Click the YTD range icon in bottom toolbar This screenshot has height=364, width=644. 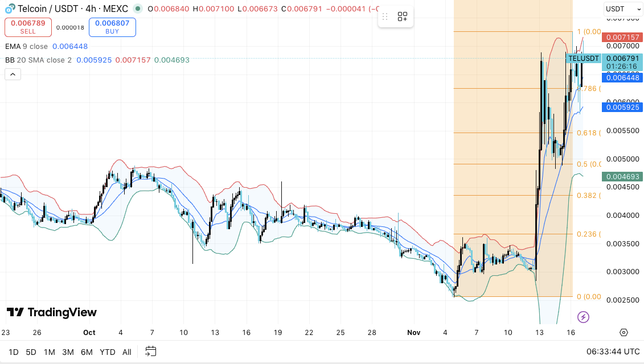[107, 352]
